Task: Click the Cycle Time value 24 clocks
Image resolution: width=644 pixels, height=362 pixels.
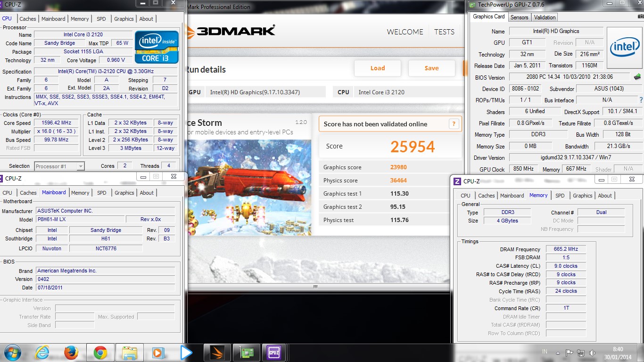Action: [566, 291]
